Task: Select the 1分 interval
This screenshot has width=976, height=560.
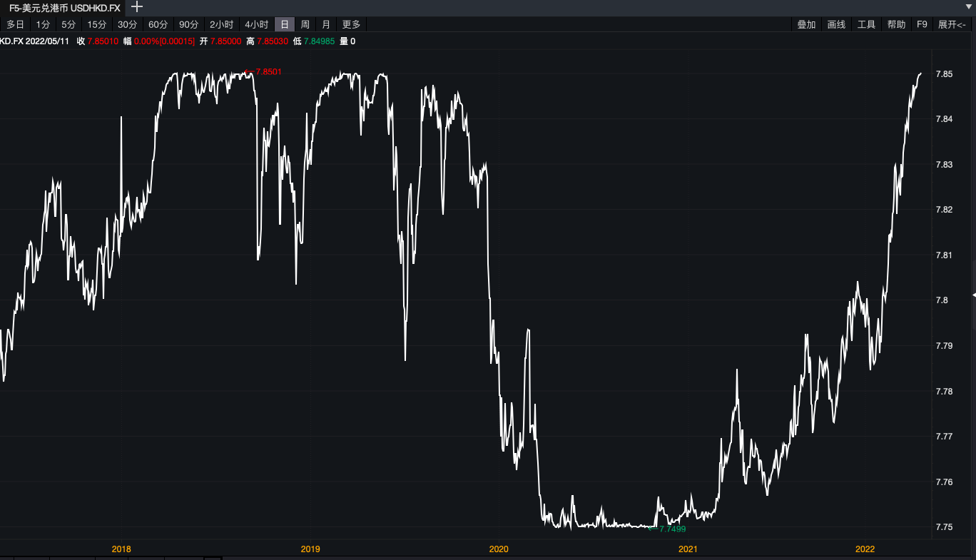Action: 43,24
